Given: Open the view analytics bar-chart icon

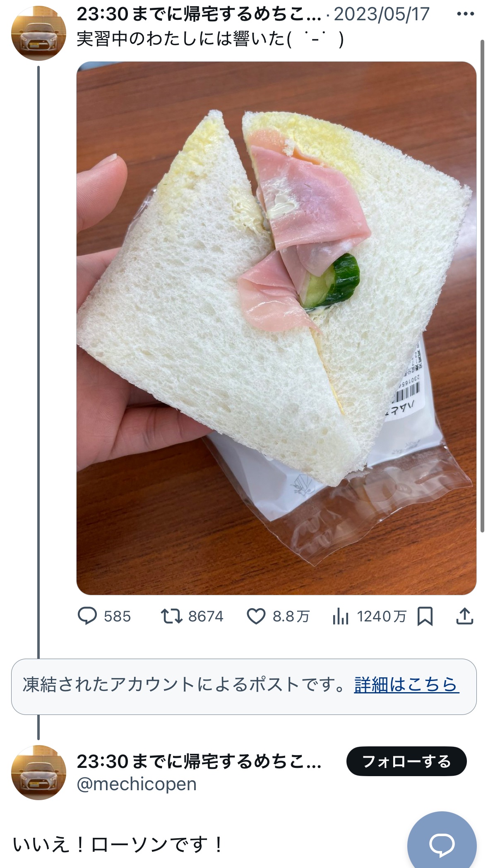Looking at the screenshot, I should [341, 616].
